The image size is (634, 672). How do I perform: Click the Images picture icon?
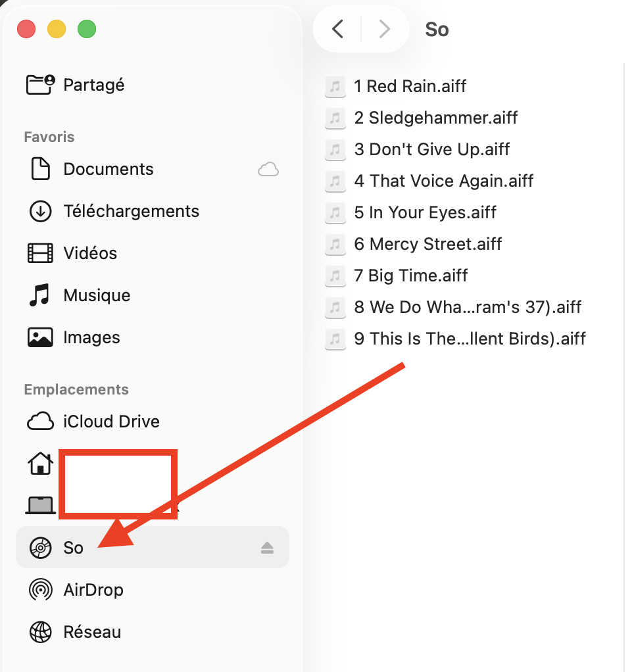pyautogui.click(x=40, y=337)
